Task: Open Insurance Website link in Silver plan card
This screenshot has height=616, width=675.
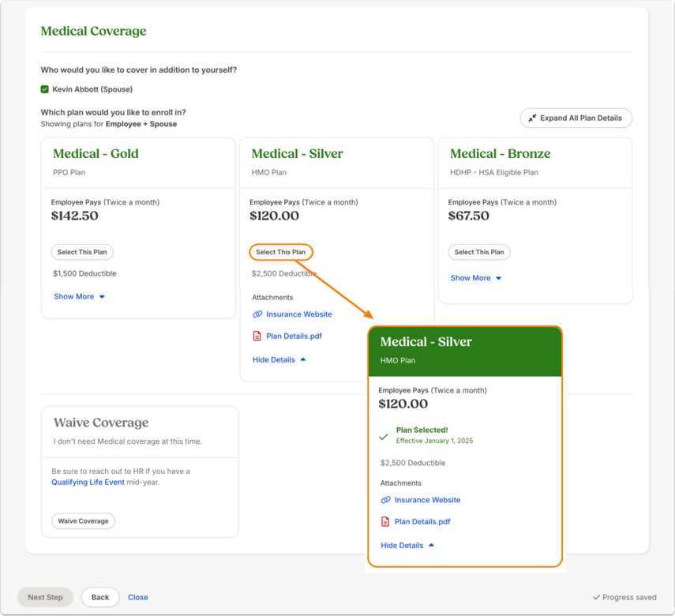Action: tap(298, 314)
